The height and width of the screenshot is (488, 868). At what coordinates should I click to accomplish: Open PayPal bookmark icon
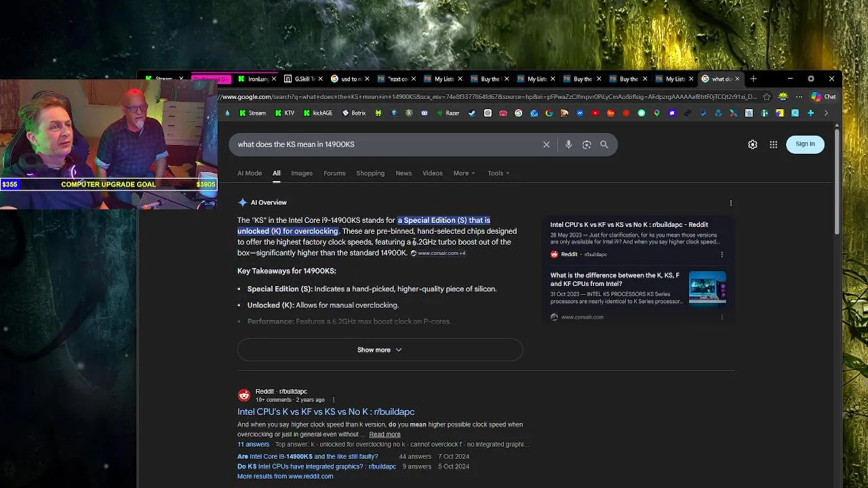[x=703, y=113]
